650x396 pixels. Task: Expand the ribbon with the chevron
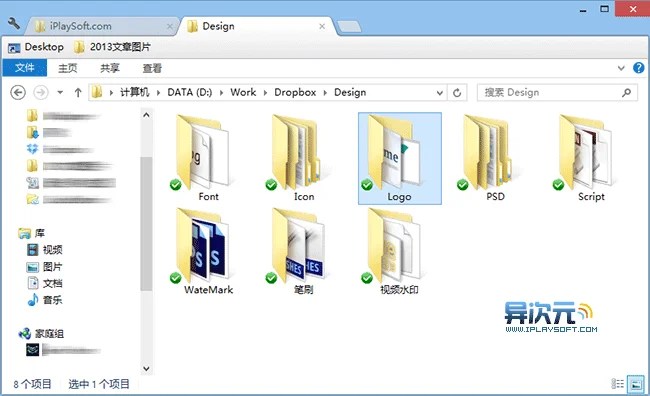pyautogui.click(x=621, y=68)
